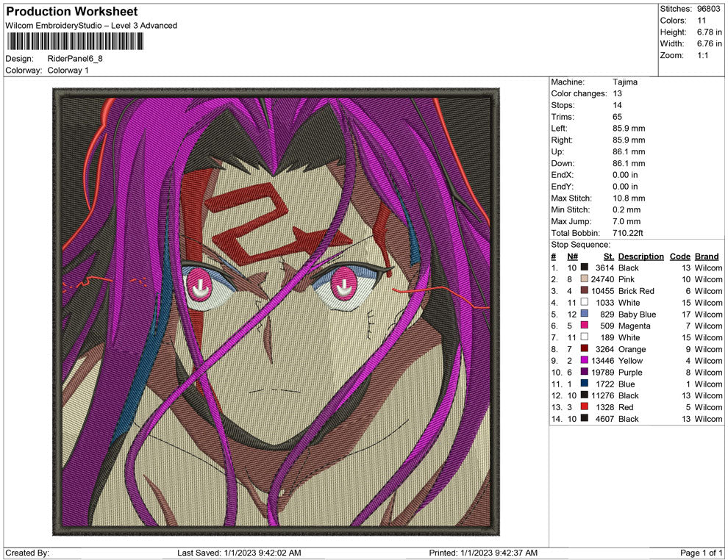The height and width of the screenshot is (560, 728).
Task: Click stitch count '19789' in the Purple row
Action: coord(602,372)
